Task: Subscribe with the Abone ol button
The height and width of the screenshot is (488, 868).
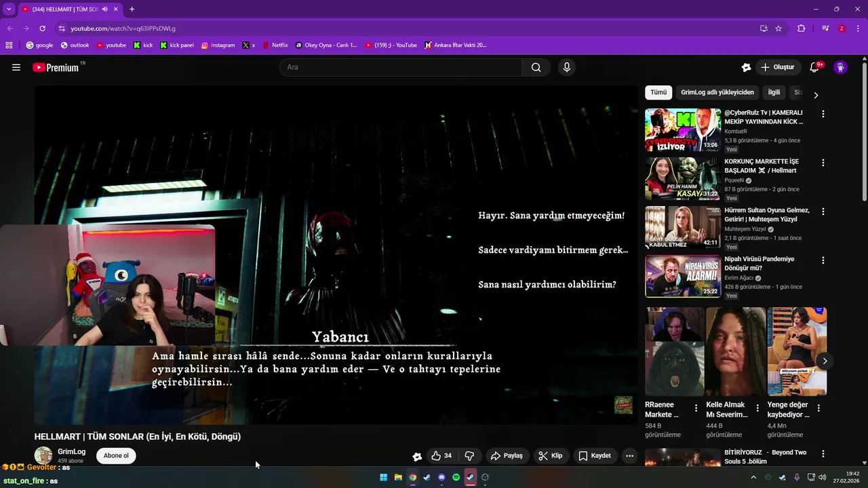Action: coord(116,455)
